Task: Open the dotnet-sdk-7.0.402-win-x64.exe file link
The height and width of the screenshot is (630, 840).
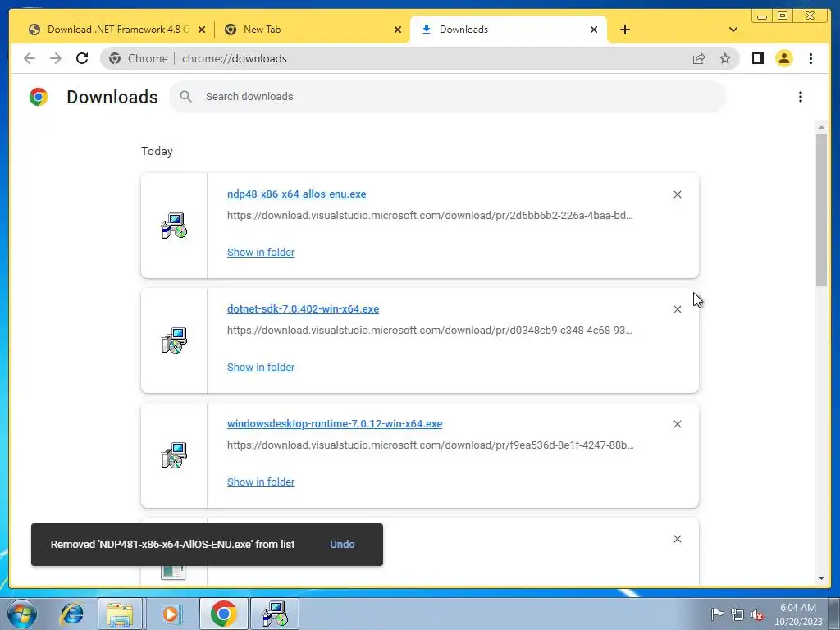Action: pyautogui.click(x=303, y=308)
